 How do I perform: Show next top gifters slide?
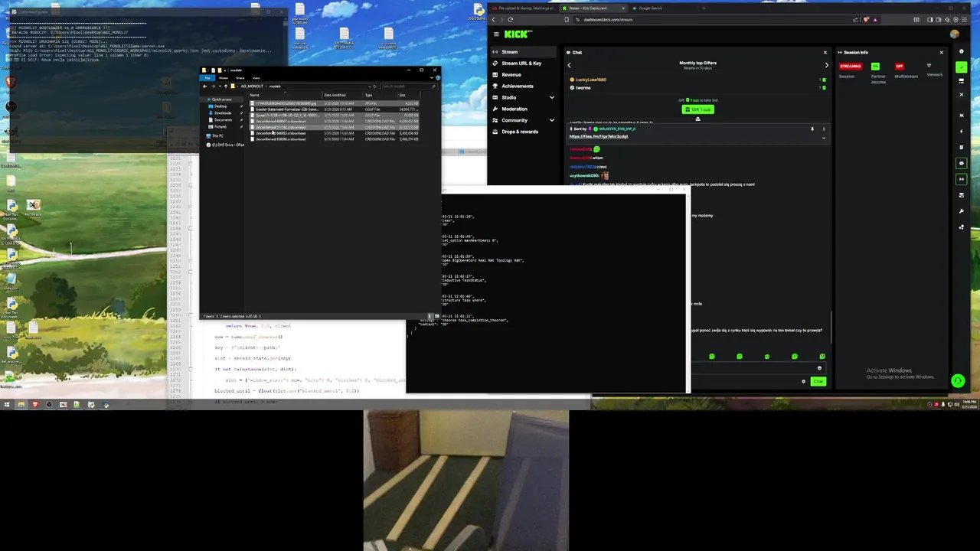coord(827,65)
